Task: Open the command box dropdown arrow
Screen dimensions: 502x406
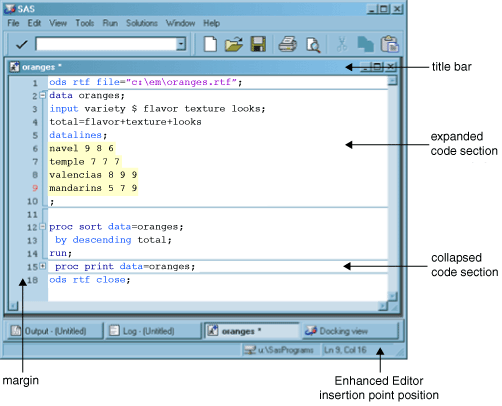Action: [x=181, y=44]
